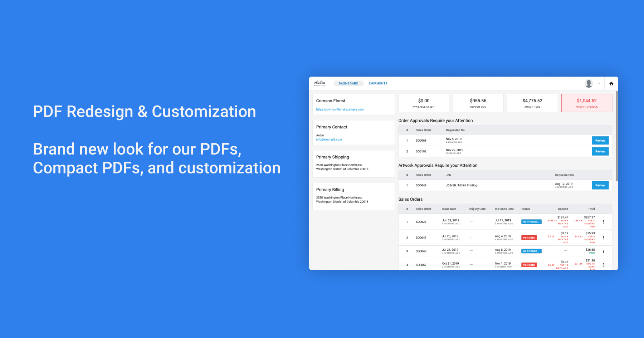
Task: Click the info@example.com email link
Action: pyautogui.click(x=329, y=139)
